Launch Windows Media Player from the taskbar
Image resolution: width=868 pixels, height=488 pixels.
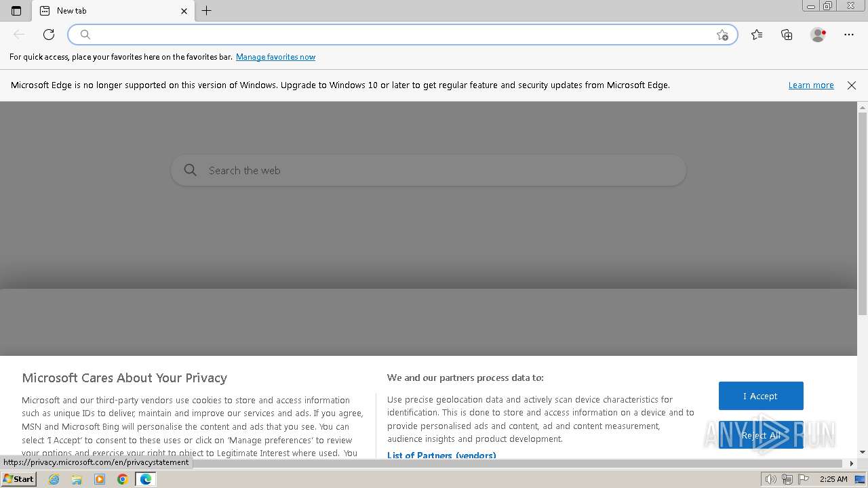coord(100,479)
